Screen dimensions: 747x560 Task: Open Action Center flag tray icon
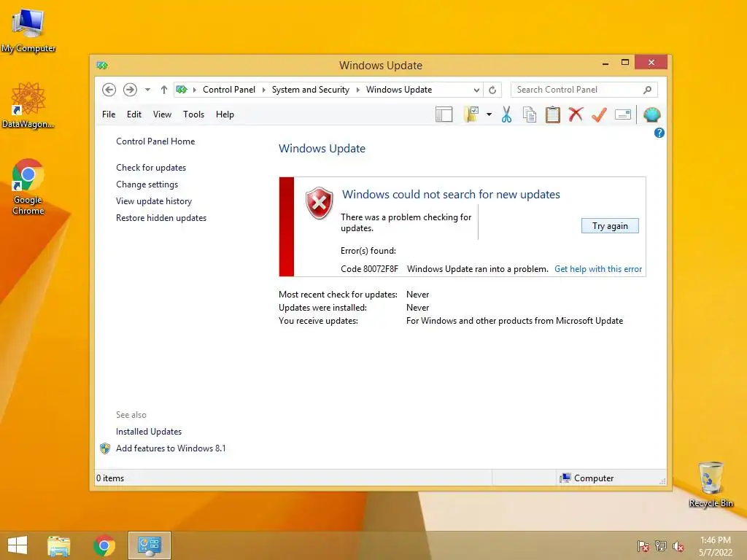[643, 546]
